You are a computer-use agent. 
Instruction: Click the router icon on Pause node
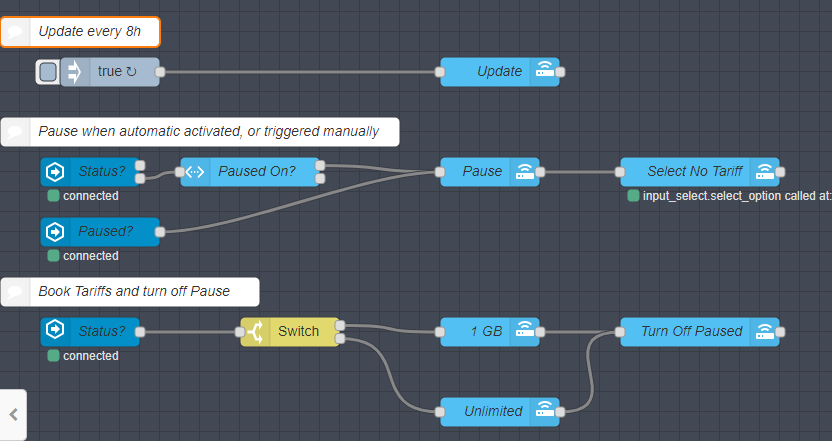tap(525, 171)
